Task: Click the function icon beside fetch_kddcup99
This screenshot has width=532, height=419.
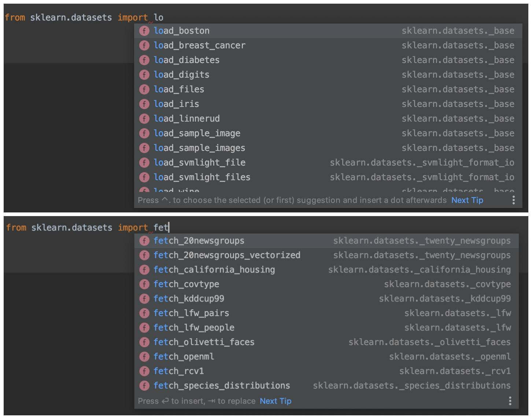Action: [144, 299]
